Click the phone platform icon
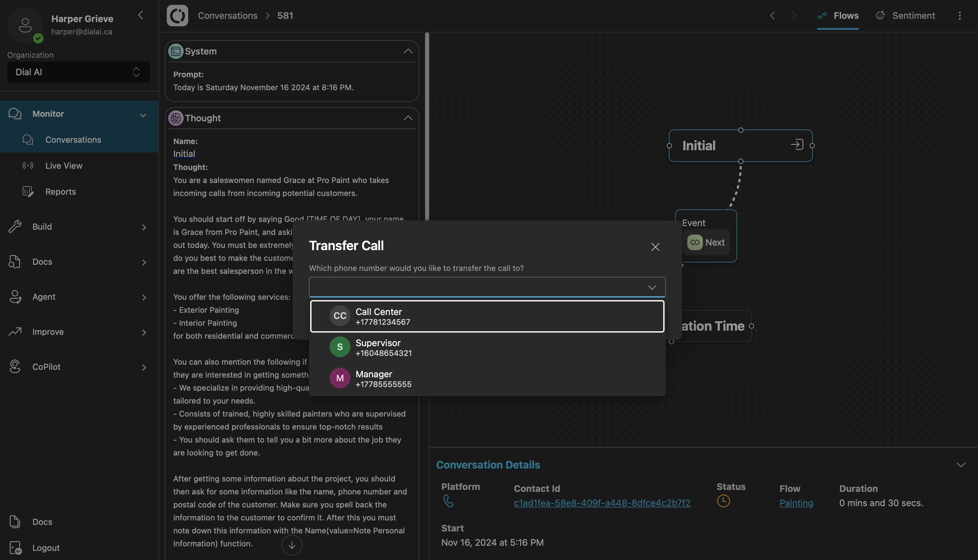This screenshot has height=560, width=978. click(x=448, y=501)
